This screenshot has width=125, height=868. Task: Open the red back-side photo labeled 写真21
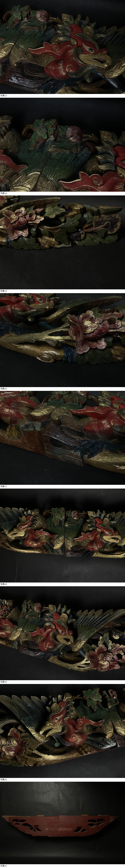click(62, 828)
